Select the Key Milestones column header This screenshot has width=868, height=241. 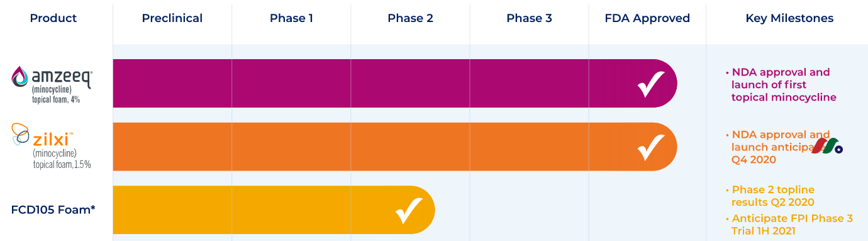click(789, 18)
